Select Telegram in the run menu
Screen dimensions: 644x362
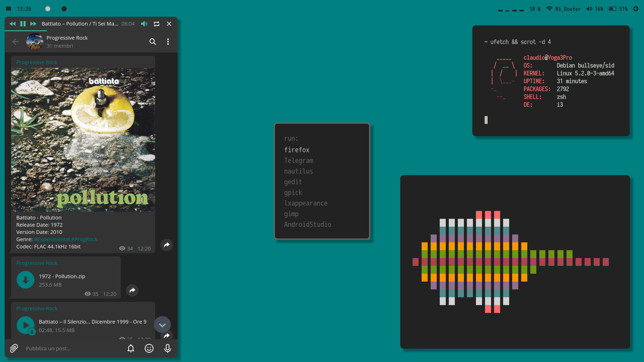298,160
